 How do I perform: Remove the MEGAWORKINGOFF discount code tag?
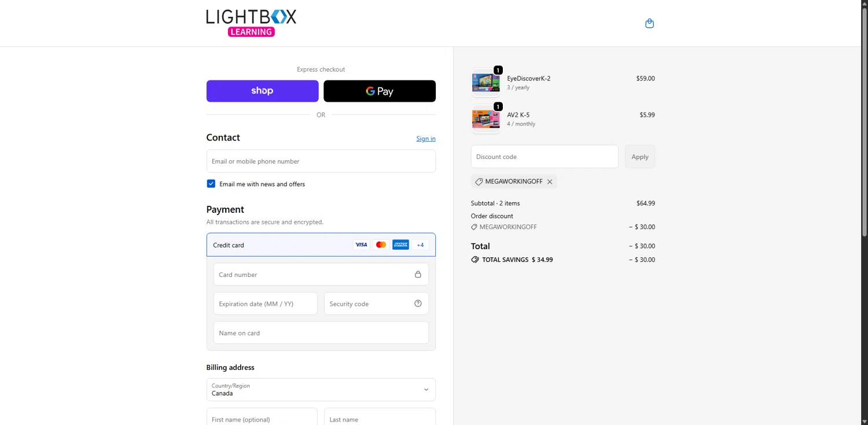[x=550, y=182]
